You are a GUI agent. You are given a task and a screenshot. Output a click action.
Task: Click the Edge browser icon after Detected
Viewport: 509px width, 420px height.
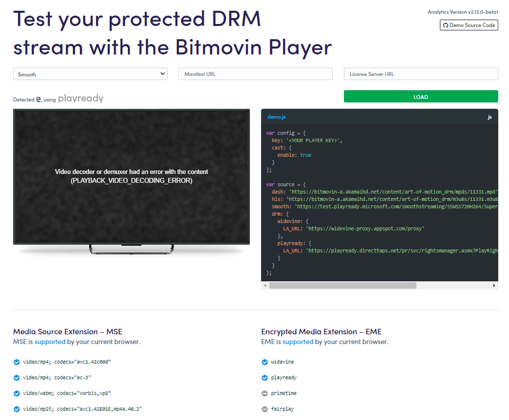38,99
